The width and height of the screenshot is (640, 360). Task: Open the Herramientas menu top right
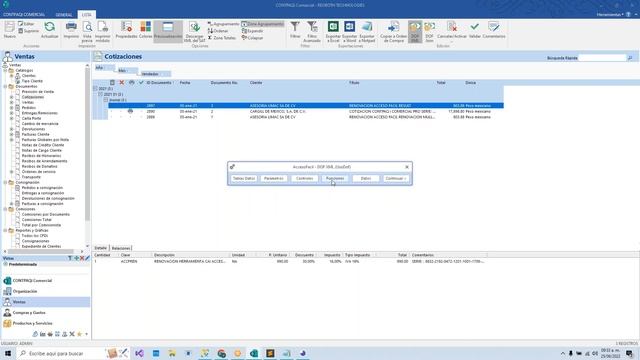click(x=609, y=15)
